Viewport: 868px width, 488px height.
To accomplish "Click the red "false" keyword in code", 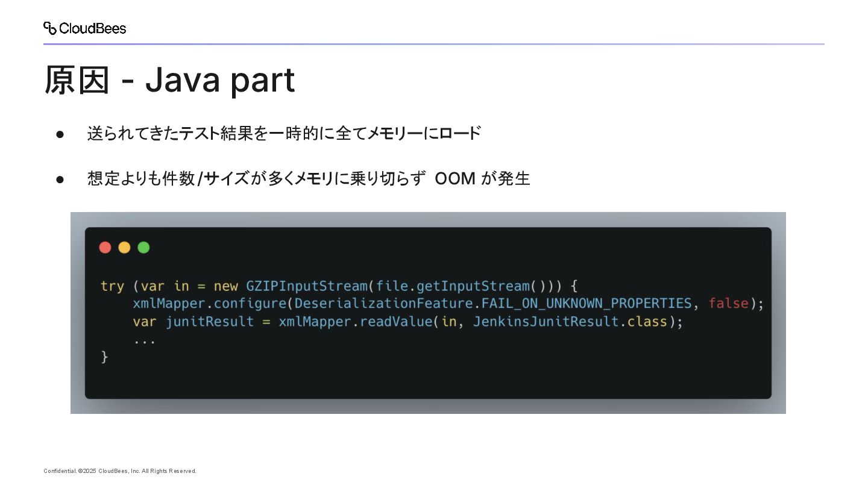I will 728,303.
